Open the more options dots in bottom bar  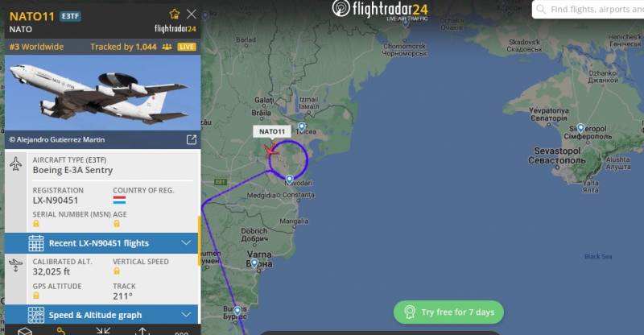182,333
